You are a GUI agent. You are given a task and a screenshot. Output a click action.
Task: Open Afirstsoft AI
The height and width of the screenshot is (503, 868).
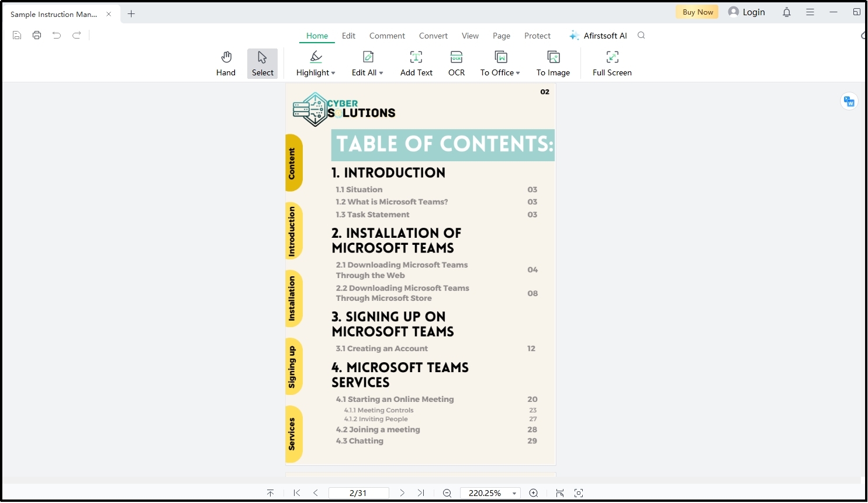pos(598,36)
